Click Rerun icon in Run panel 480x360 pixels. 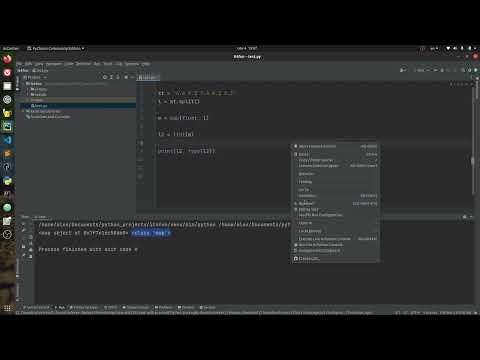[x=23, y=224]
